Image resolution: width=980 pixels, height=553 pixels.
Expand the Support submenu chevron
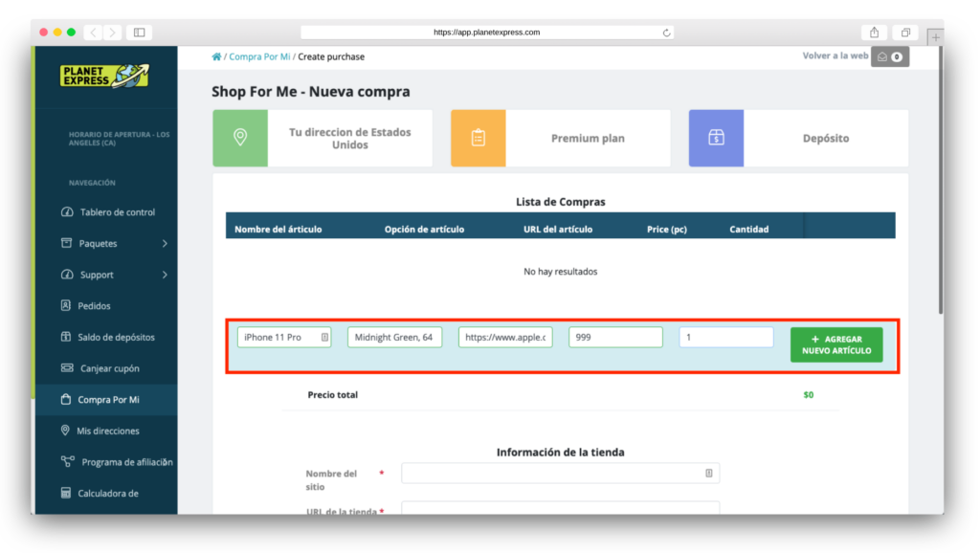(165, 275)
